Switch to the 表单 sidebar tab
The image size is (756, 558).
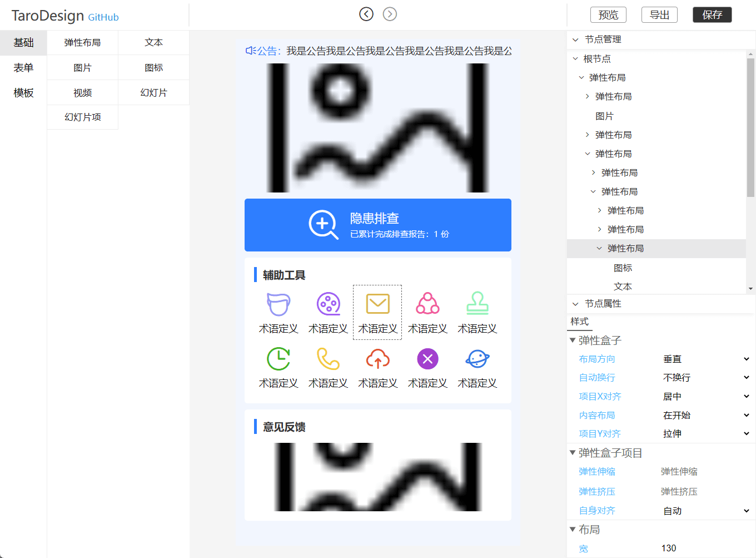23,67
